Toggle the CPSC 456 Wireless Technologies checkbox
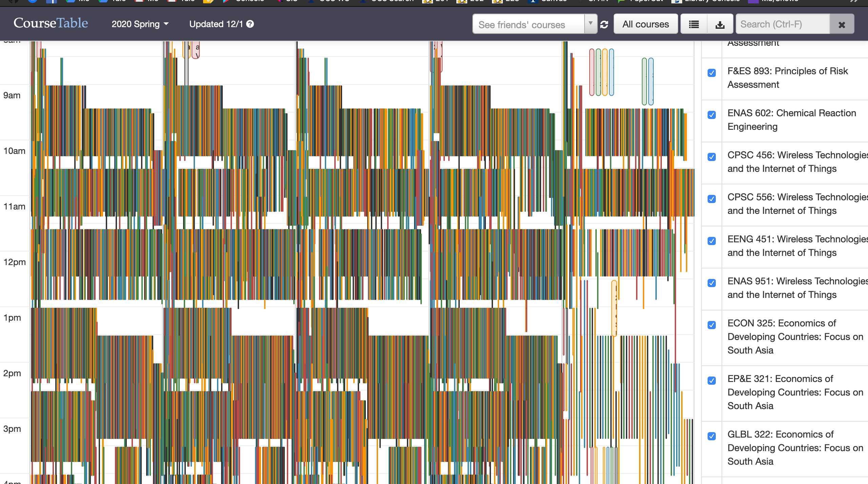868x484 pixels. 712,157
